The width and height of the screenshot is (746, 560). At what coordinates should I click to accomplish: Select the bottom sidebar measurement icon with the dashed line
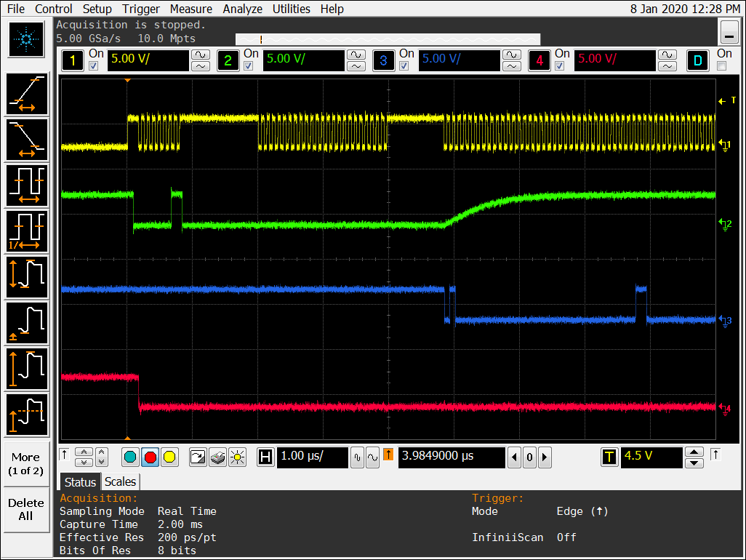pyautogui.click(x=27, y=415)
